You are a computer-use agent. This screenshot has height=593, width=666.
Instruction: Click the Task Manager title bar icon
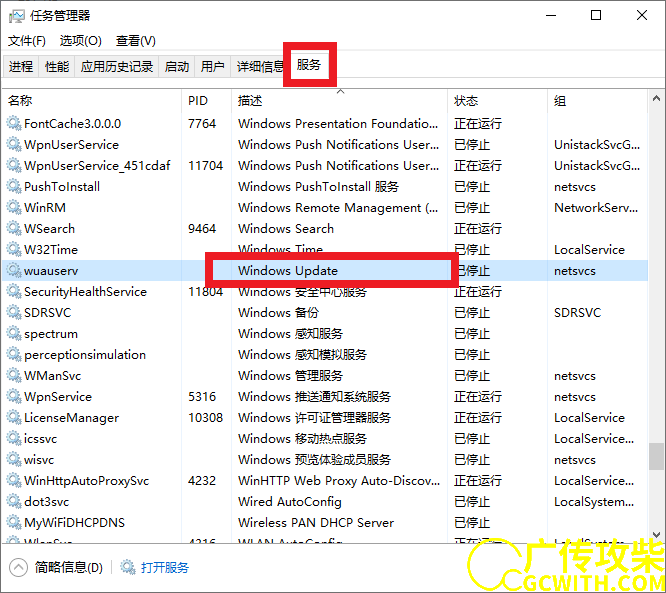point(17,16)
